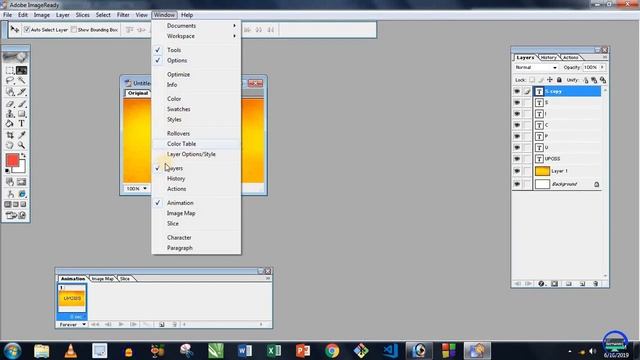The image size is (640, 360).
Task: Choose Color Table from Window menu
Action: 196,144
